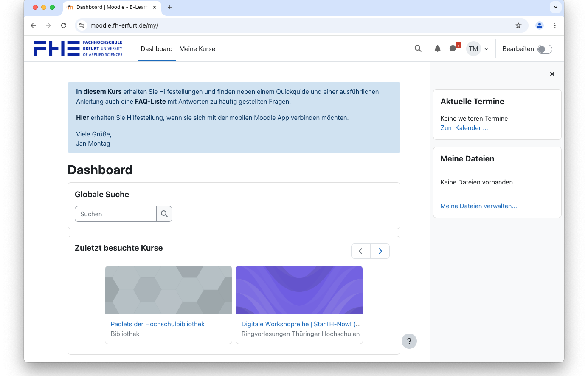The width and height of the screenshot is (588, 376).
Task: Click Meine Dateien verwalten link
Action: click(478, 206)
